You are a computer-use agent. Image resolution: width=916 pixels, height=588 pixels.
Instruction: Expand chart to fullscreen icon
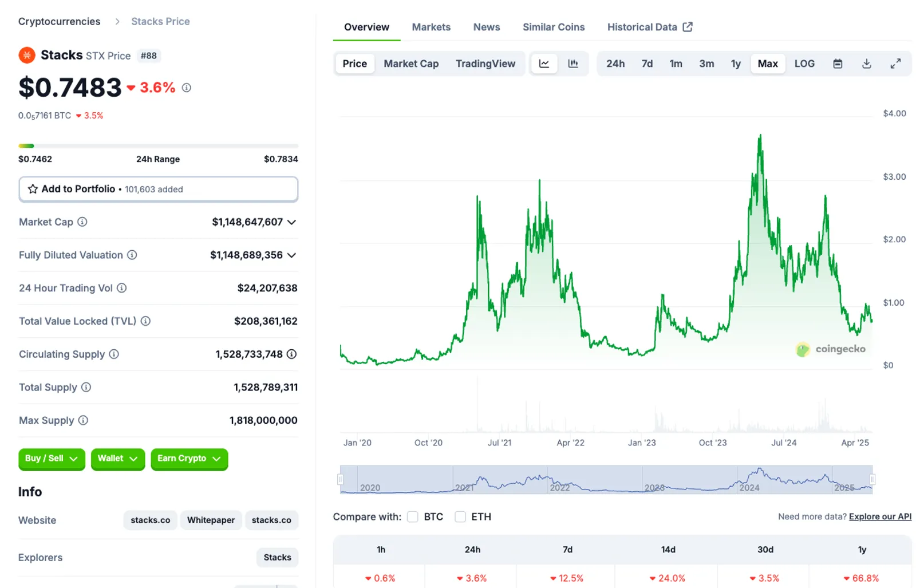[x=896, y=64]
